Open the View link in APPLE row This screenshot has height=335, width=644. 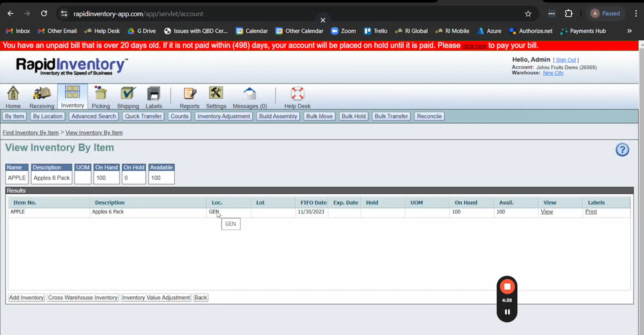547,212
